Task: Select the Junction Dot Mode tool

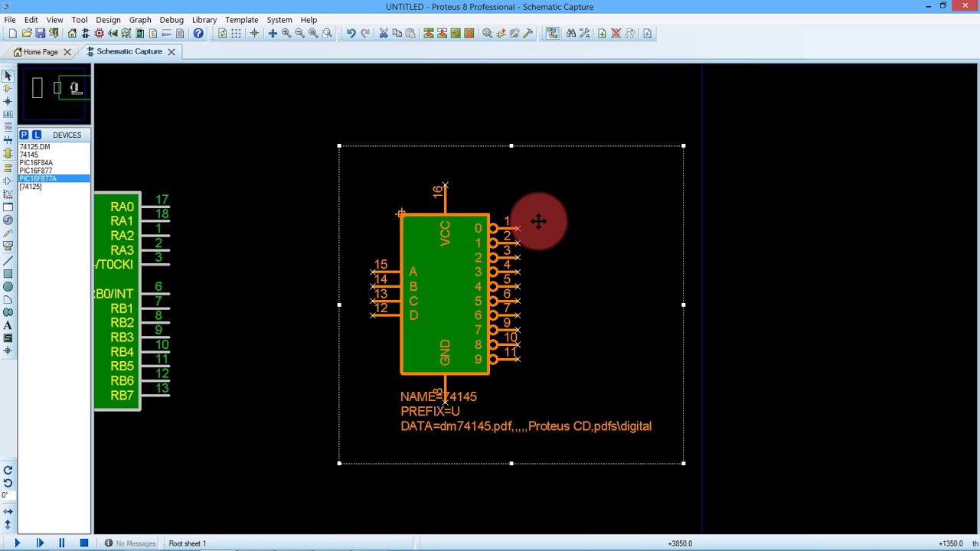Action: coord(8,102)
